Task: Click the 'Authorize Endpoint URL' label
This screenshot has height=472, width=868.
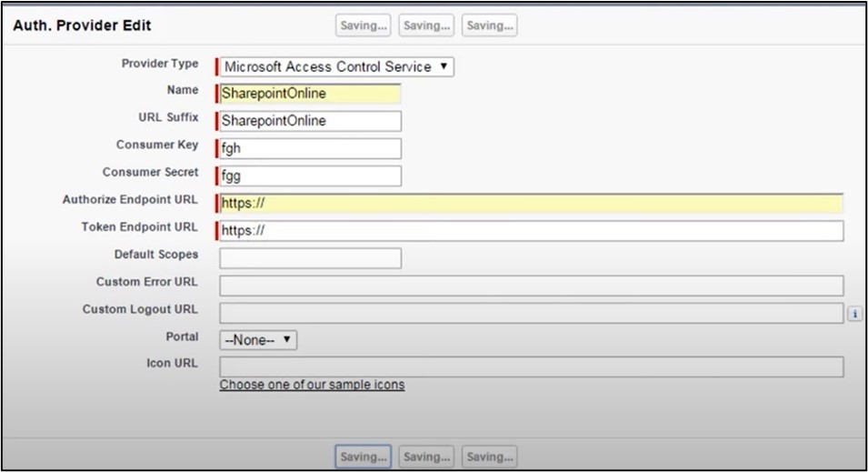Action: pos(130,199)
